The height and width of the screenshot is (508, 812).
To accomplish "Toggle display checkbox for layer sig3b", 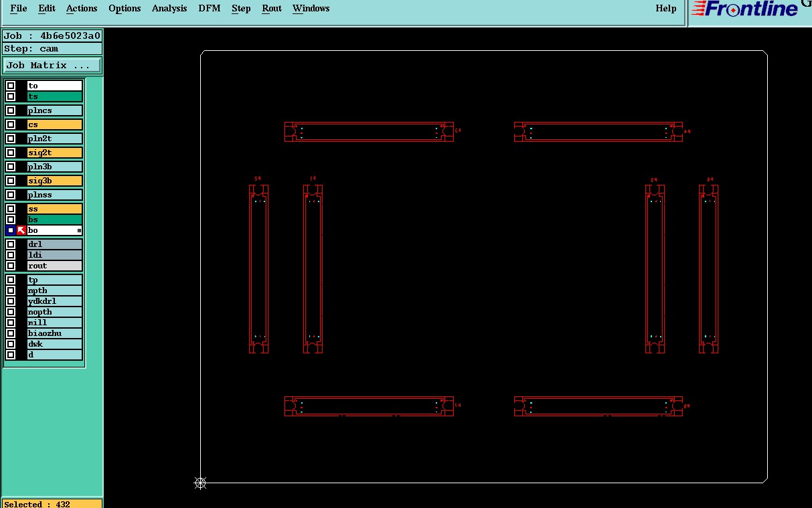I will 11,181.
